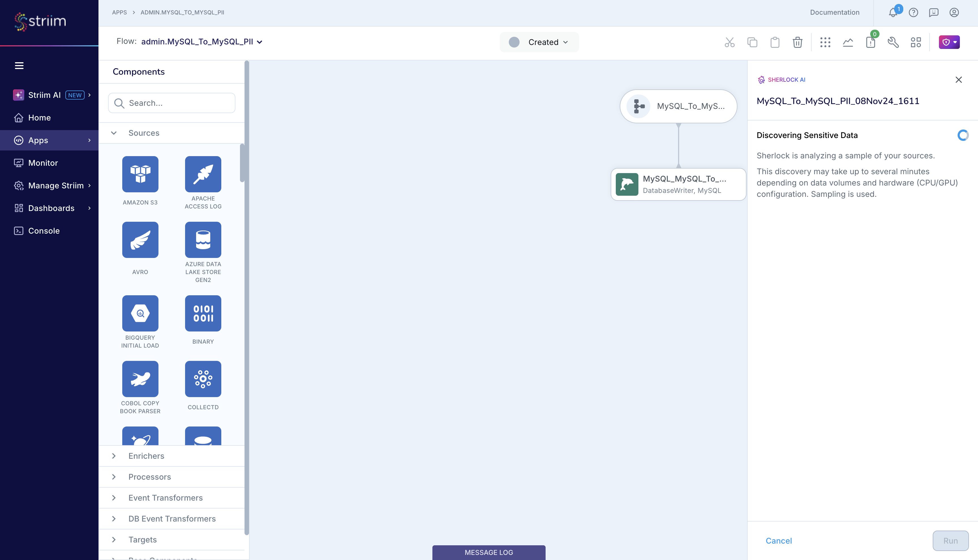This screenshot has height=560, width=978.
Task: Click the line chart metrics icon
Action: (x=848, y=42)
